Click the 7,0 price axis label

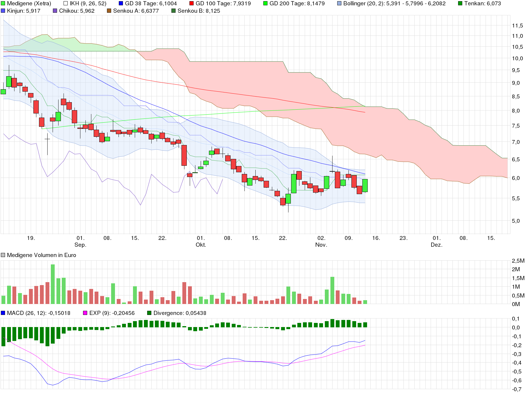[x=516, y=142]
